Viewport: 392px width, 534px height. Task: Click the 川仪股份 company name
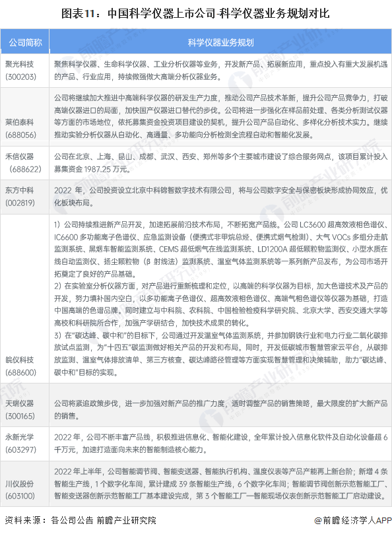[19, 484]
